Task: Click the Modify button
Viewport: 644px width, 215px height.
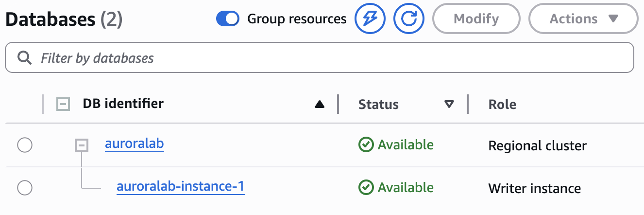Action: coord(476,19)
